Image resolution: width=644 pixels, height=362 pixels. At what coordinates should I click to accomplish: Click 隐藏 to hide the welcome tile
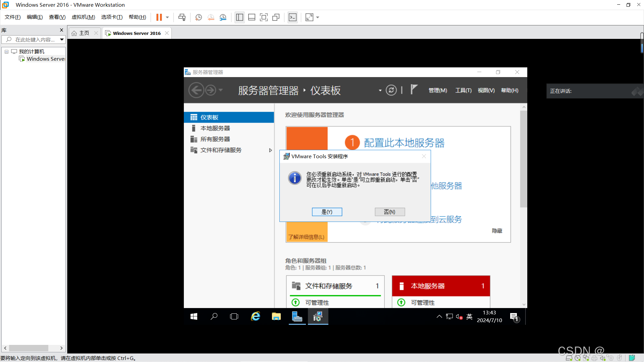[497, 231]
